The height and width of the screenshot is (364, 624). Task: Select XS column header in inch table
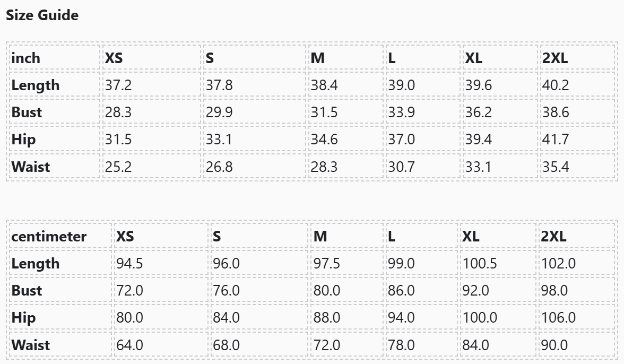114,58
